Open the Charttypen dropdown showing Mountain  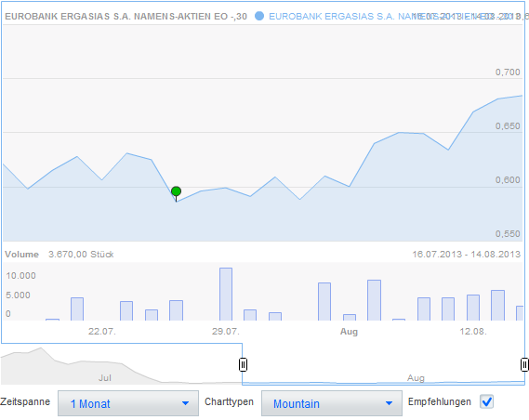coord(332,403)
